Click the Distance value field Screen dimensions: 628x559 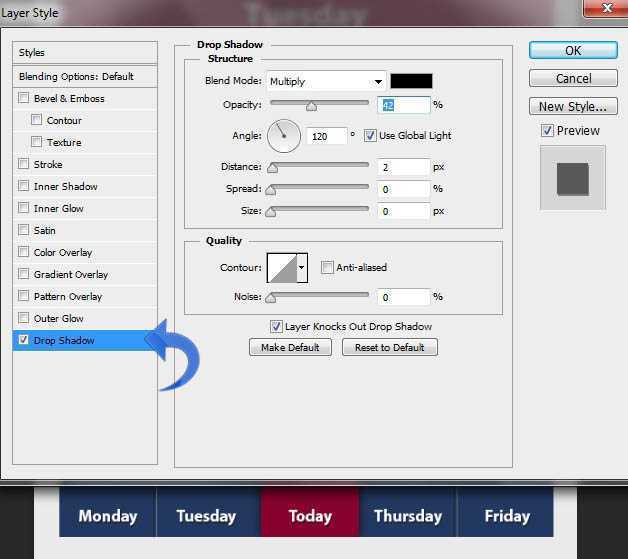(403, 167)
